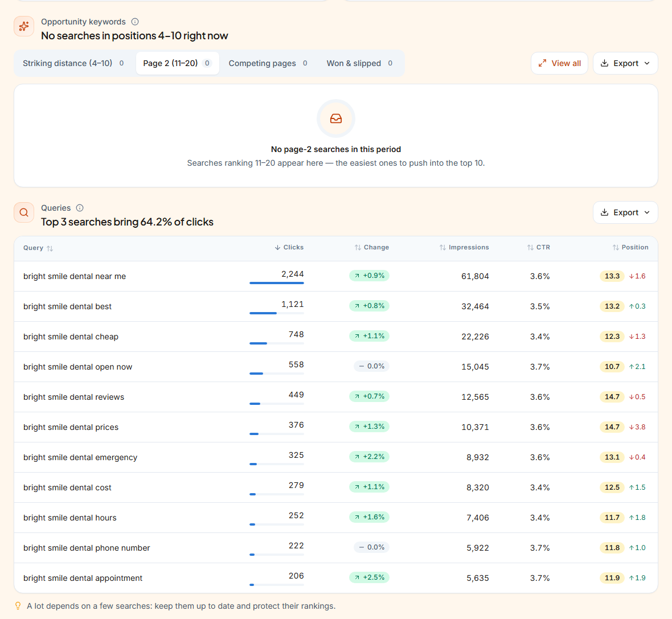Open the Queries info icon
Viewport: 672px width, 619px height.
[x=80, y=208]
